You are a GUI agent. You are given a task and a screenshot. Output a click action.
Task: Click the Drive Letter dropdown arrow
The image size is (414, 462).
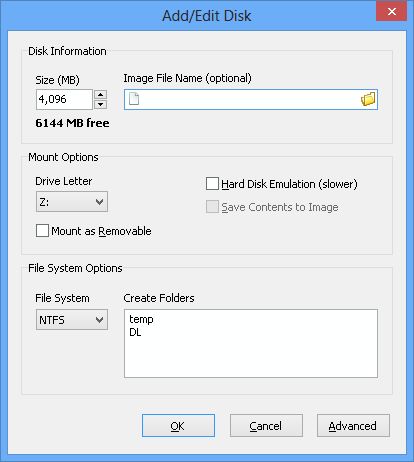tap(99, 202)
